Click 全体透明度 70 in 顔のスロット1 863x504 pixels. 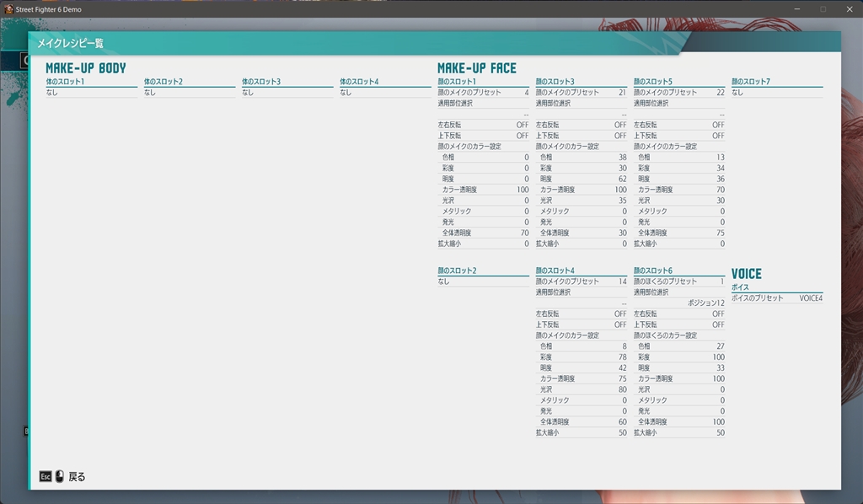483,233
